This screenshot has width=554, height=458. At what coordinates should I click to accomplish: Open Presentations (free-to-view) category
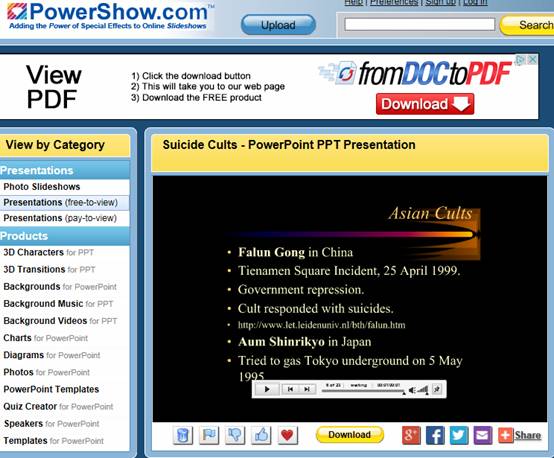tap(60, 202)
